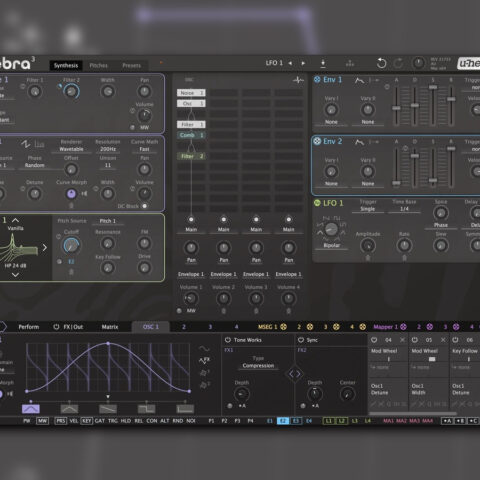Screen dimensions: 480x480
Task: Toggle power on matrix slot 05
Action: tap(415, 340)
